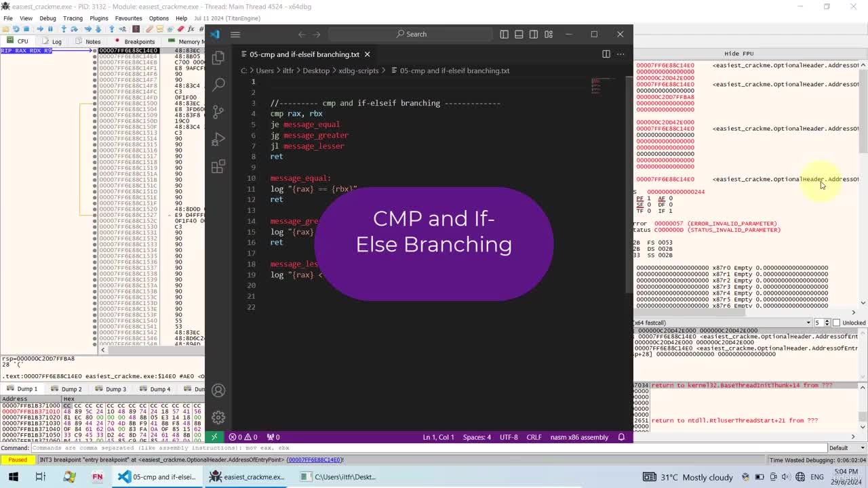Open the editor More Actions ellipsis menu
Image resolution: width=868 pixels, height=488 pixels.
(x=620, y=54)
